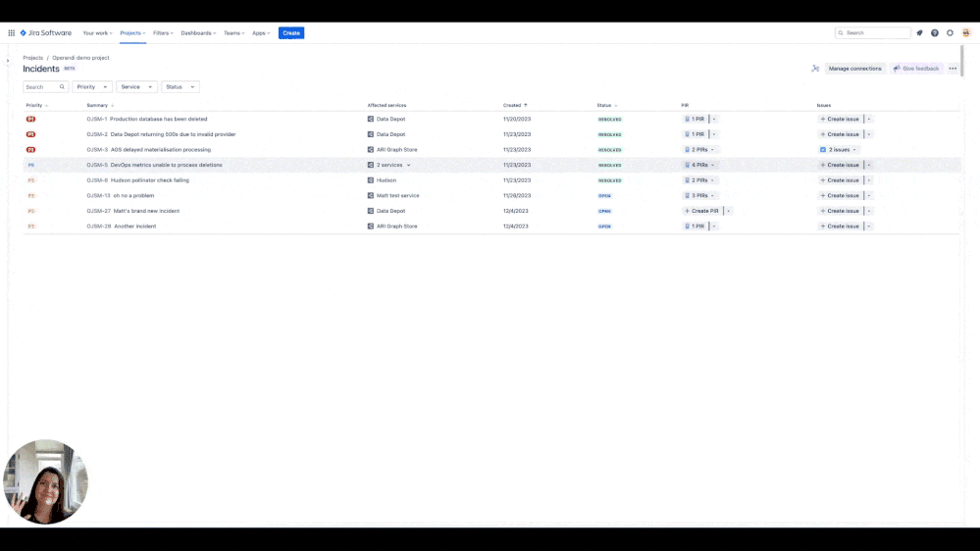
Task: Expand the 2 services dropdown for OJSM-5
Action: pos(409,165)
